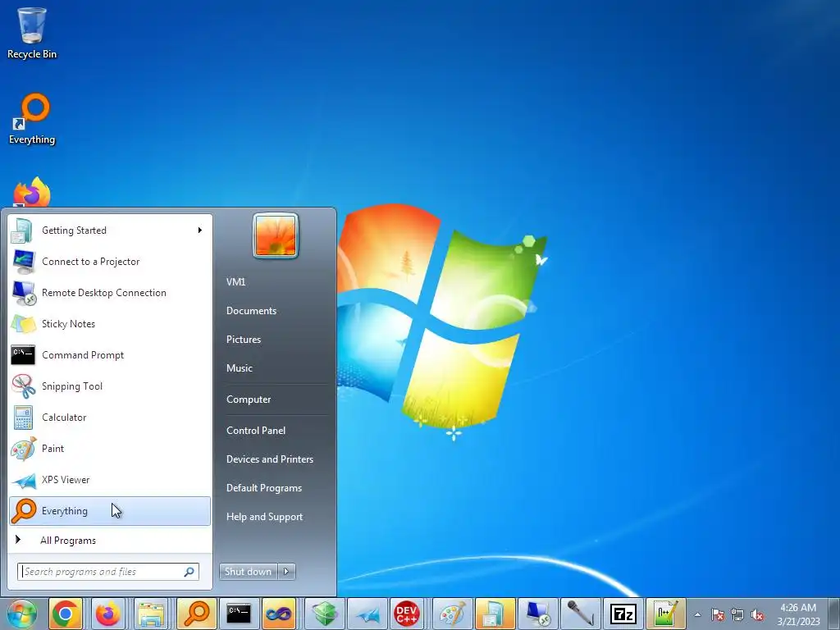This screenshot has height=630, width=840.
Task: Click the XPS Viewer icon in Start menu
Action: (x=23, y=480)
